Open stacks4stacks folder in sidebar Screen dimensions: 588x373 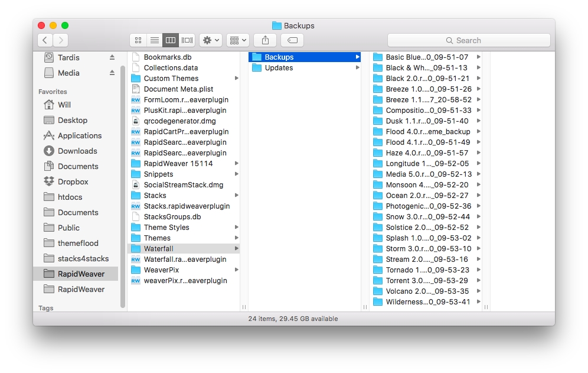83,259
